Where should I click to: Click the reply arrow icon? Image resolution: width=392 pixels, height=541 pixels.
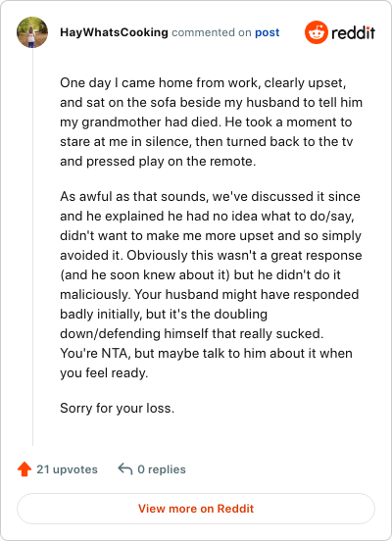point(124,469)
